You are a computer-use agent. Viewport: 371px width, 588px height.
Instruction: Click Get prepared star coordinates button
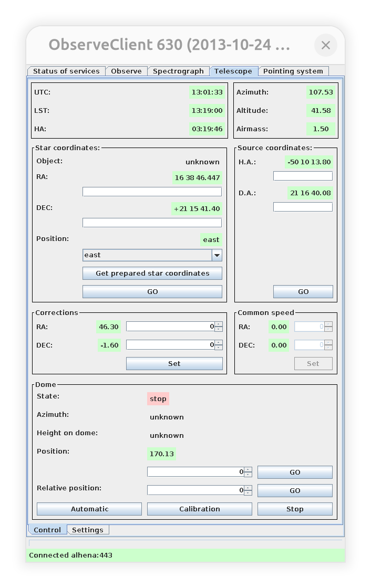[152, 274]
